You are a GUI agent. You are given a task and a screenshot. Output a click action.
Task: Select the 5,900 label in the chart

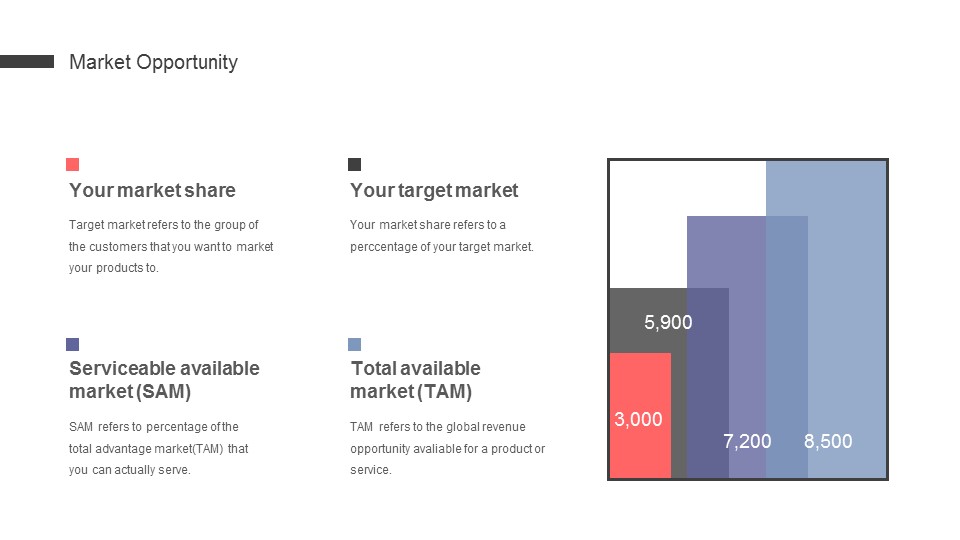pos(668,322)
